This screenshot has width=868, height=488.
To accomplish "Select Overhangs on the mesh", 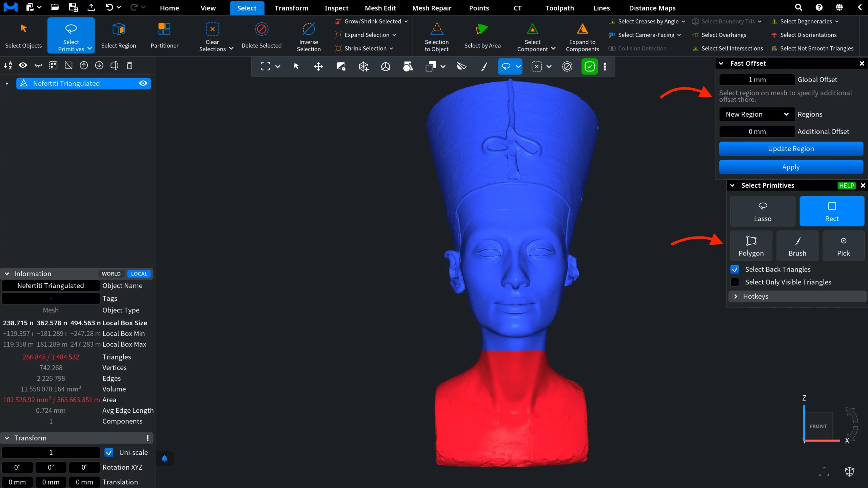I will [719, 35].
